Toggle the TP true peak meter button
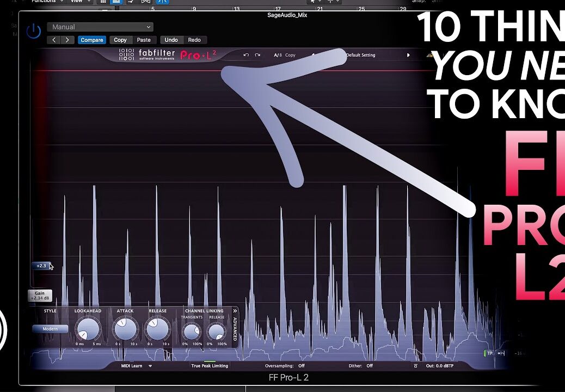 pyautogui.click(x=490, y=353)
